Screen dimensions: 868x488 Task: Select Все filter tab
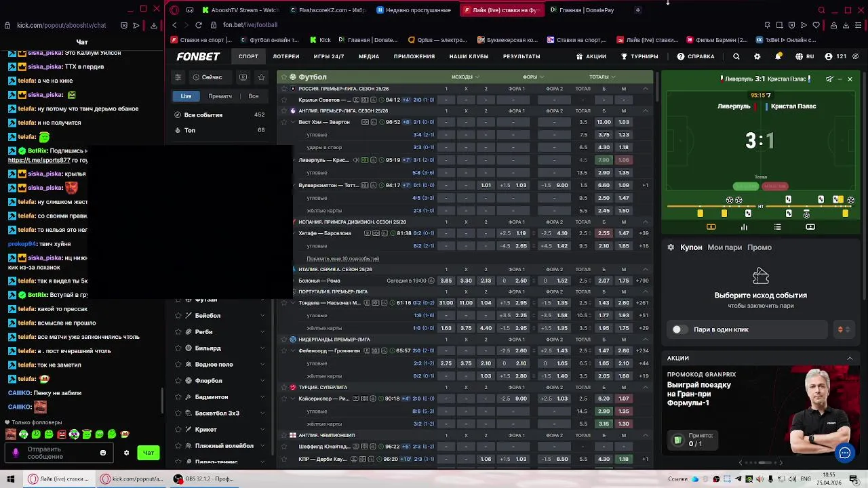(x=254, y=96)
